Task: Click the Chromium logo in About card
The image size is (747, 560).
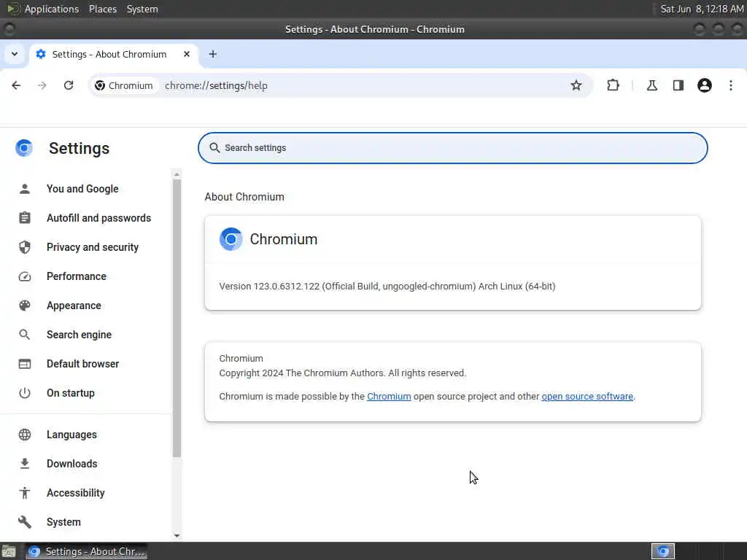Action: tap(231, 239)
